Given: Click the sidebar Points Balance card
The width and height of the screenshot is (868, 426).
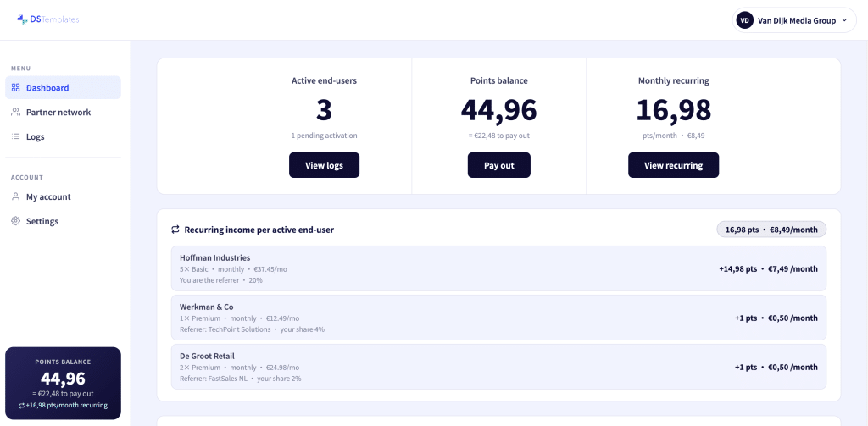Looking at the screenshot, I should point(63,383).
